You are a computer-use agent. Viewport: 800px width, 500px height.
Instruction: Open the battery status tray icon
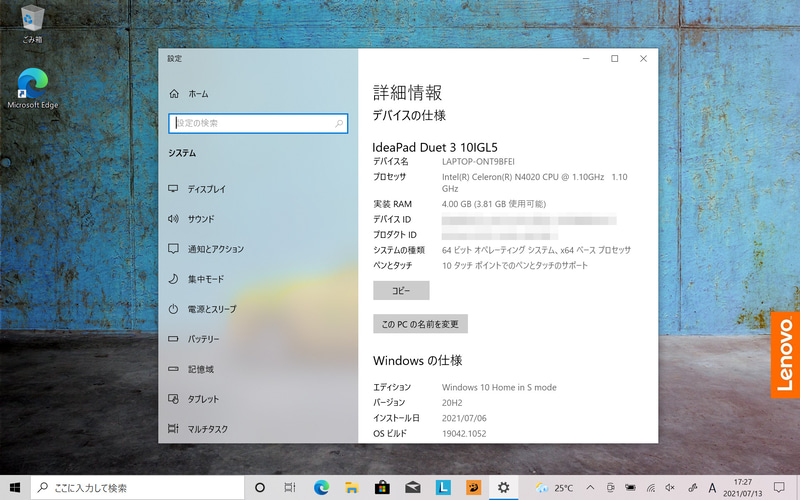tap(631, 488)
